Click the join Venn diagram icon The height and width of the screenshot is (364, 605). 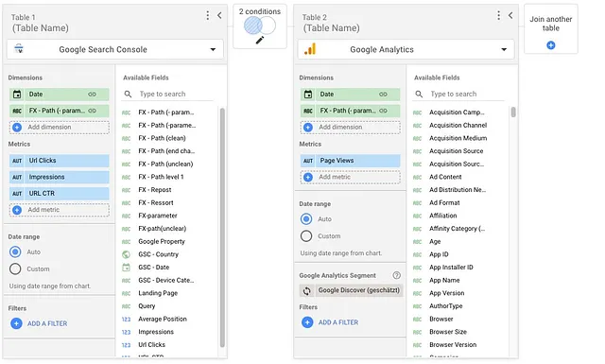tap(260, 26)
